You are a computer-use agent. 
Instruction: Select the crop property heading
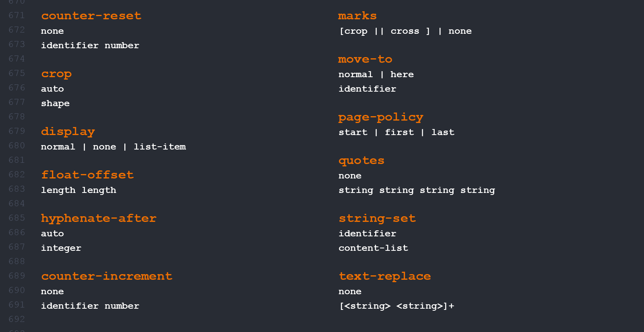[x=56, y=74]
